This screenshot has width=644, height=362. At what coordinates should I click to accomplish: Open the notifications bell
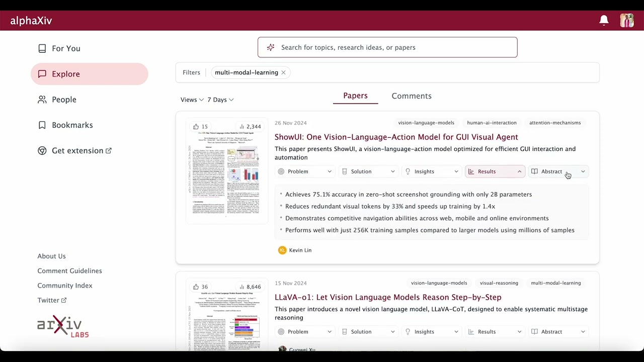(x=604, y=20)
